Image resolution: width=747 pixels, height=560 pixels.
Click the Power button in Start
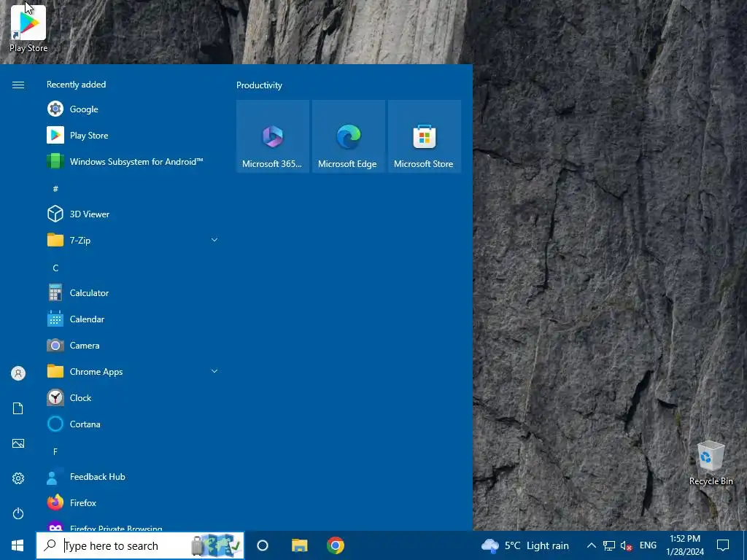tap(18, 513)
